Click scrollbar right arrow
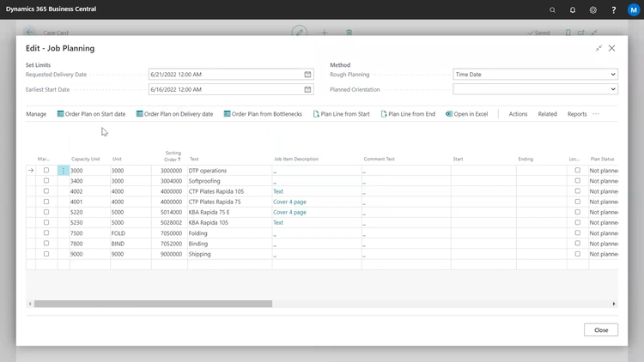The image size is (644, 362). (614, 304)
